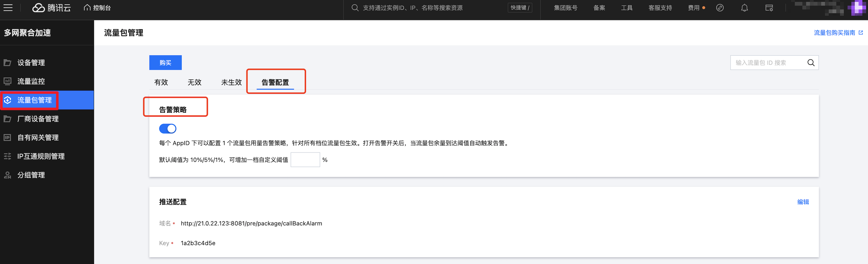Go to 控制台 home icon
868x264 pixels.
(87, 8)
